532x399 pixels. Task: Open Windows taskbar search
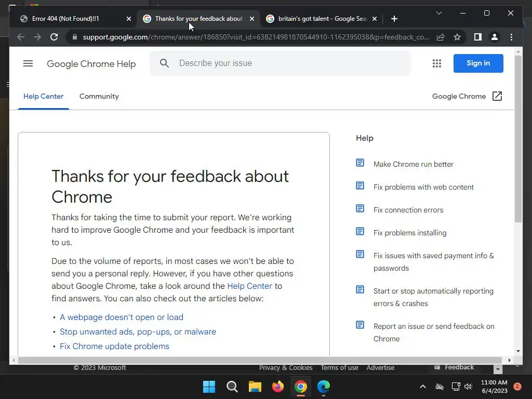[232, 387]
